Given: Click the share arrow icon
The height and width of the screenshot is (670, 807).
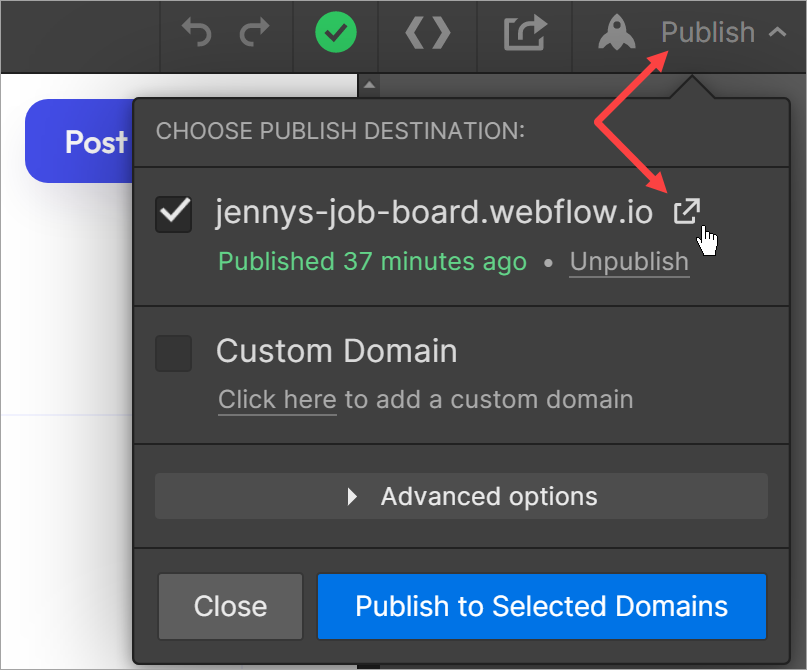Looking at the screenshot, I should 525,32.
